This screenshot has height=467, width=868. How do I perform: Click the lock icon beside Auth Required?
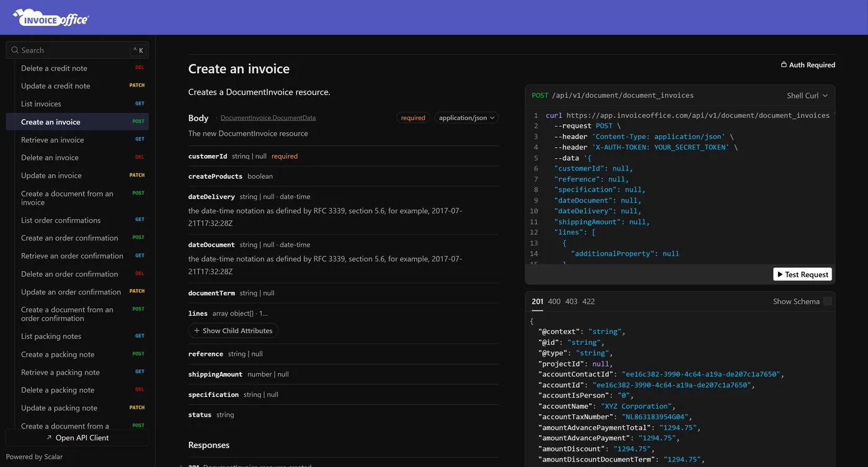tap(784, 64)
